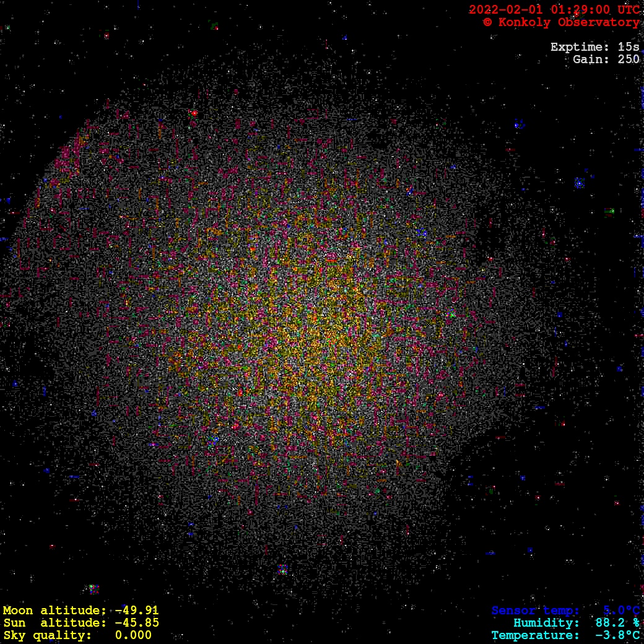The width and height of the screenshot is (644, 644).
Task: Click the blue ringed star at right edge
Action: pyautogui.click(x=579, y=183)
